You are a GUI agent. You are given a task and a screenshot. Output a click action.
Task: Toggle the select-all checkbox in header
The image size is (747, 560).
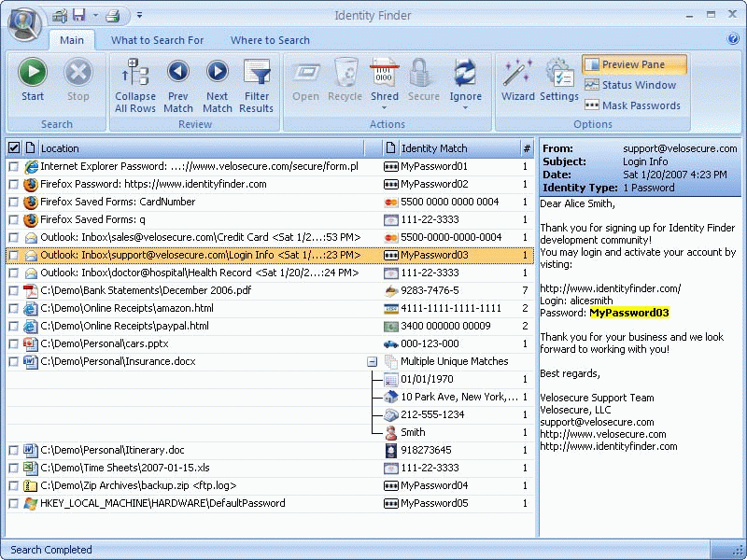pos(14,148)
